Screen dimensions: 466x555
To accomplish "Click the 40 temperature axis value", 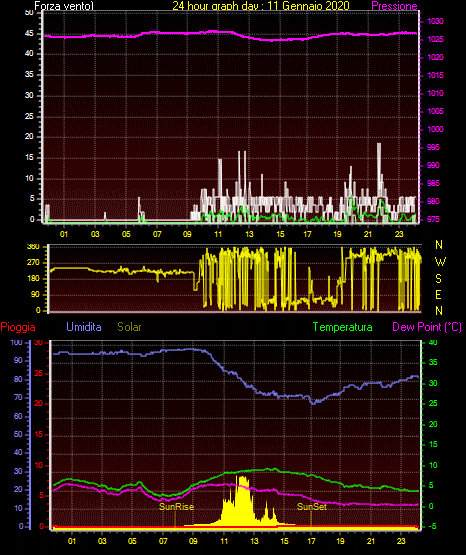I will pos(433,342).
